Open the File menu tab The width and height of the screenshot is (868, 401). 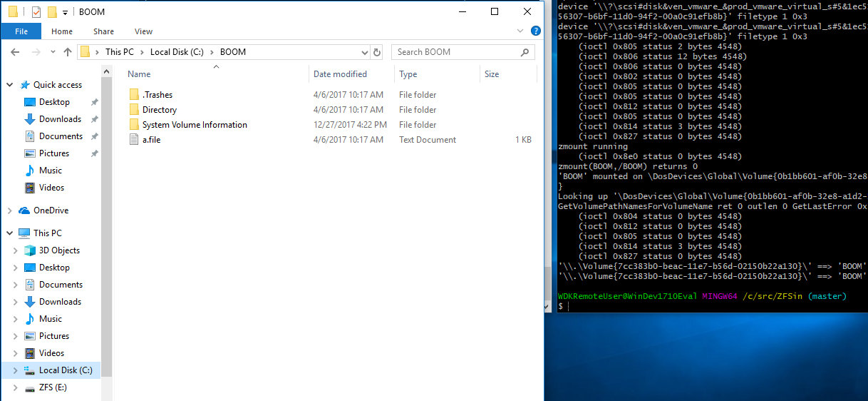point(21,31)
